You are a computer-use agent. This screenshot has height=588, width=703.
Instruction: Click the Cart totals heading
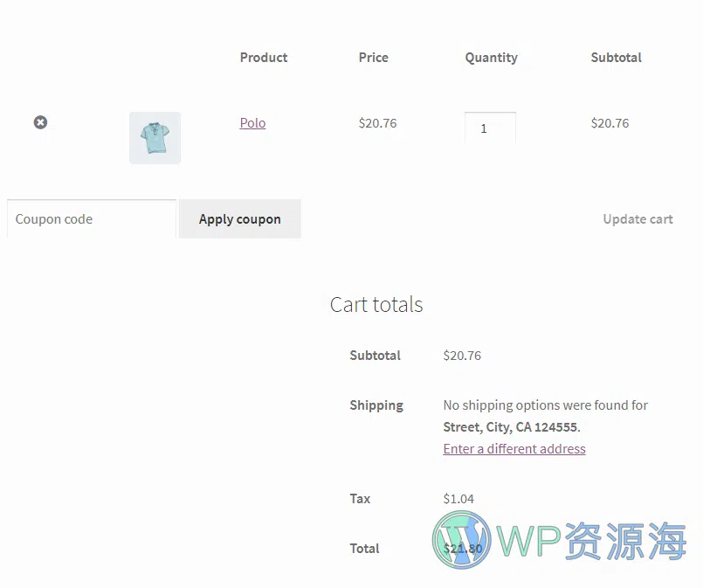[376, 305]
